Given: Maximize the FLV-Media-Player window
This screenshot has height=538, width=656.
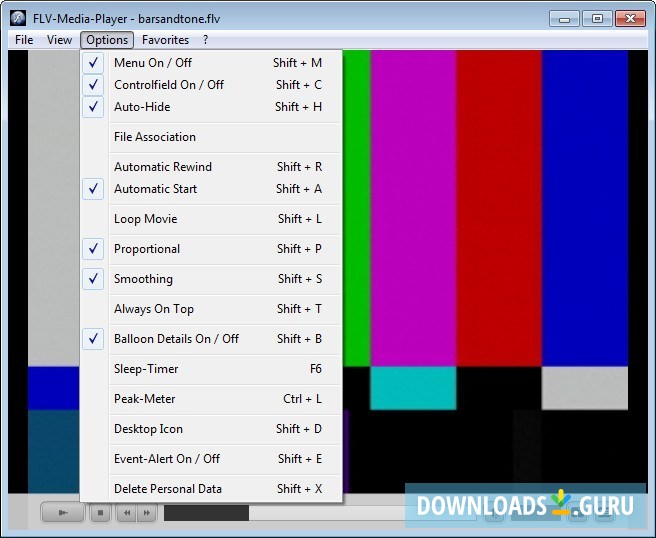Looking at the screenshot, I should tap(597, 18).
